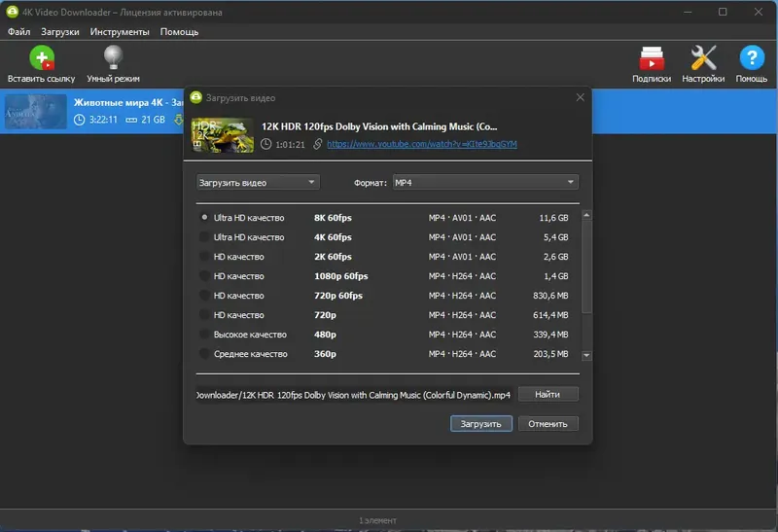
Task: Click the quality list scroll down arrow
Action: coord(586,355)
